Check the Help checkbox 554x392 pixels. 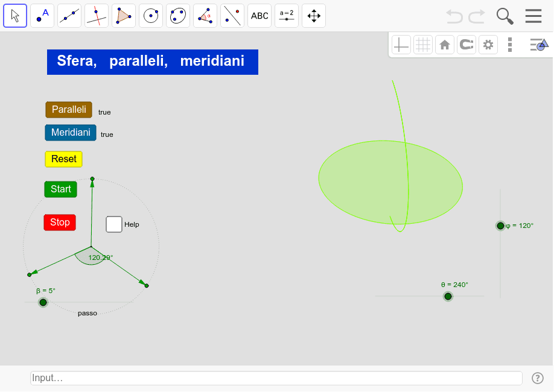click(114, 224)
